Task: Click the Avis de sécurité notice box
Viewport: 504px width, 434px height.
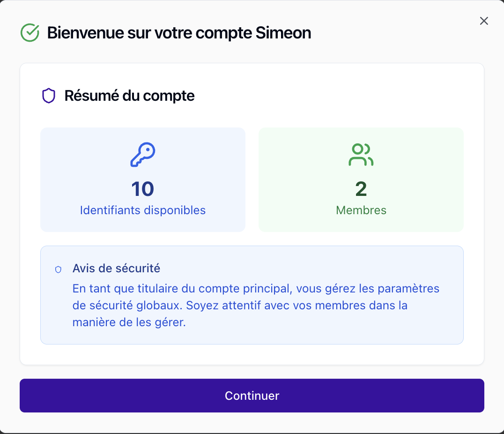Action: [252, 294]
